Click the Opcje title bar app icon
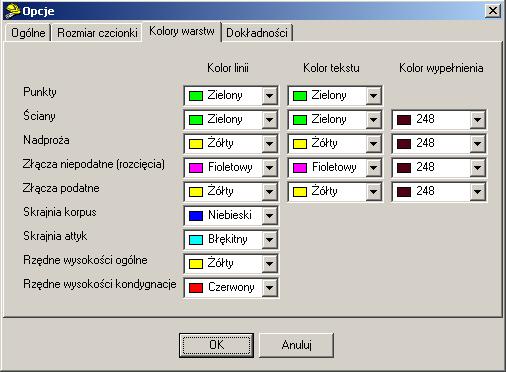 tap(12, 11)
